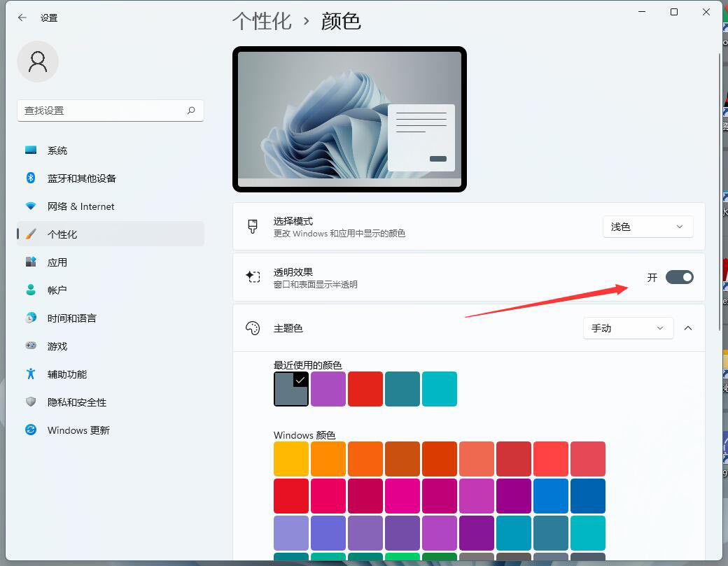The width and height of the screenshot is (728, 566).
Task: Open 隐私和安全性 settings
Action: pyautogui.click(x=77, y=402)
